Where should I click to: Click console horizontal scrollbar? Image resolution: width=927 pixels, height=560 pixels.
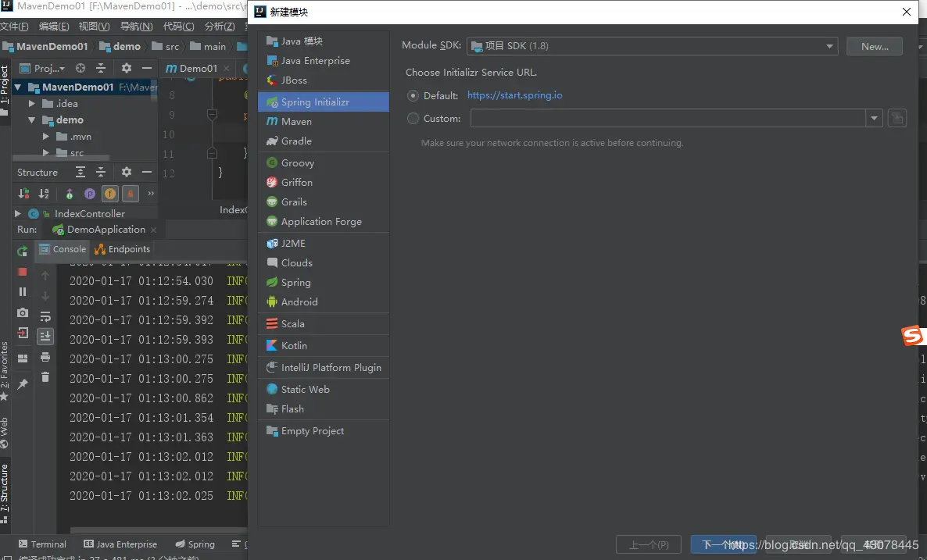pos(159,530)
